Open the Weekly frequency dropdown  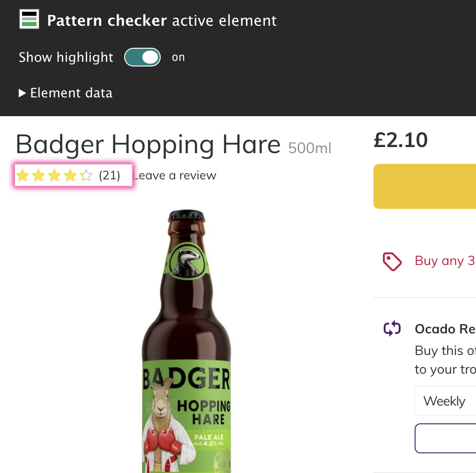click(x=445, y=401)
